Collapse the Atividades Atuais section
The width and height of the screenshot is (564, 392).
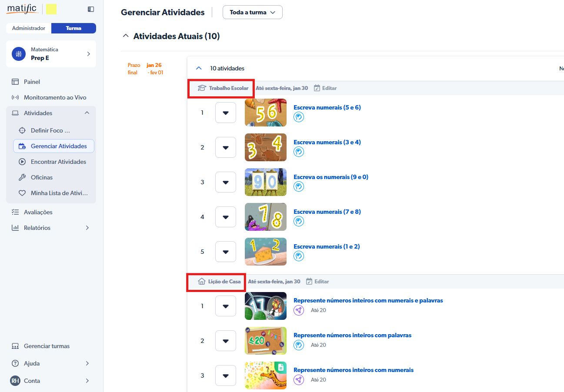[x=126, y=36]
